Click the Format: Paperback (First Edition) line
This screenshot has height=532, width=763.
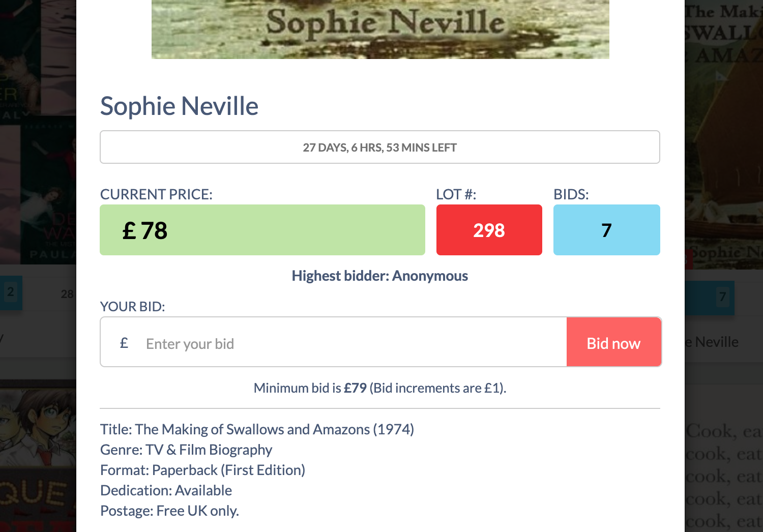(x=202, y=470)
